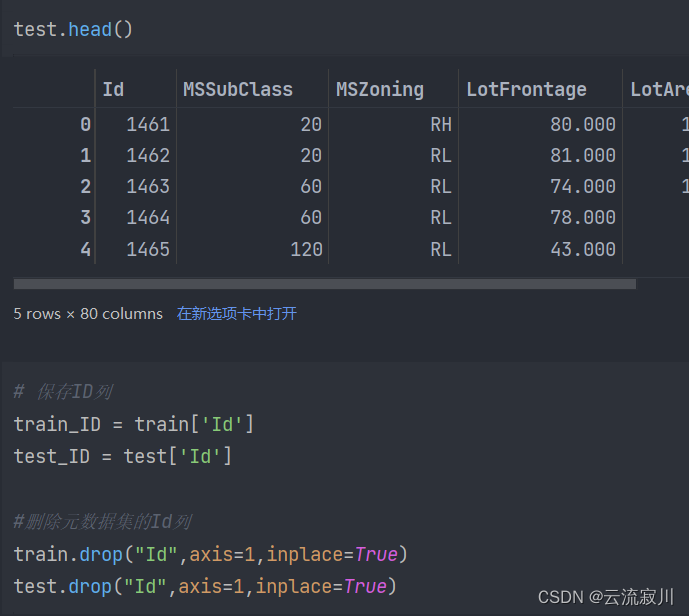Viewport: 689px width, 616px height.
Task: Click row index 0
Action: 86,124
